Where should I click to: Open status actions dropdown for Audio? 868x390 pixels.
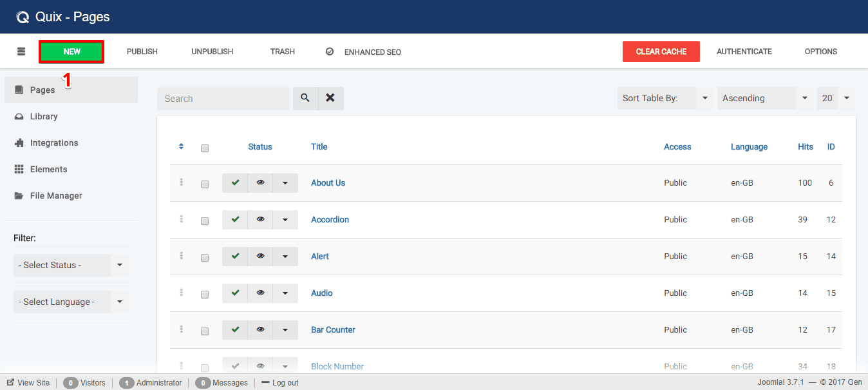285,293
